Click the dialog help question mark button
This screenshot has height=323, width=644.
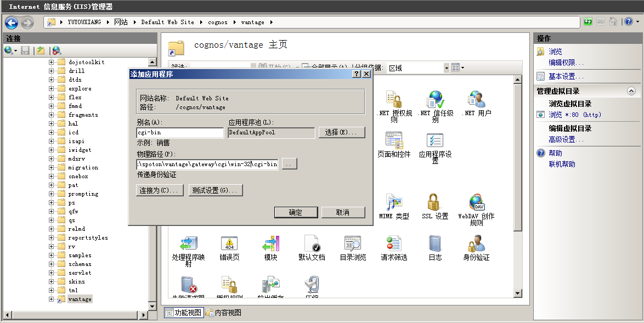(357, 74)
